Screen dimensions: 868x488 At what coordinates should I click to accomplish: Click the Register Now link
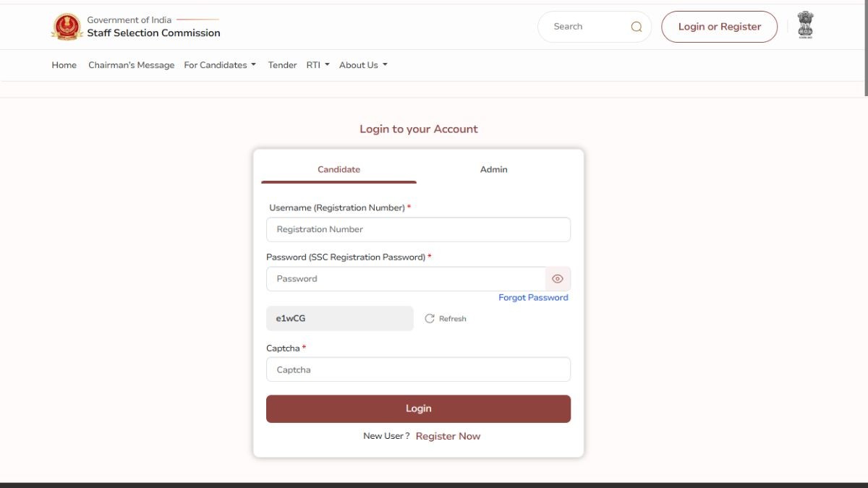448,436
